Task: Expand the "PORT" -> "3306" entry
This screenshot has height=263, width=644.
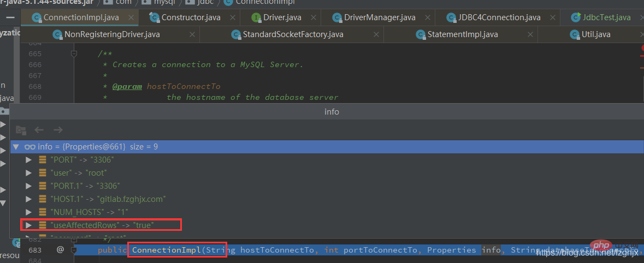Action: (28, 160)
